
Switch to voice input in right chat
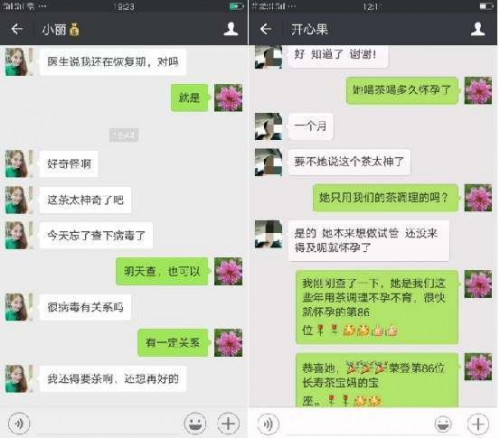268,424
